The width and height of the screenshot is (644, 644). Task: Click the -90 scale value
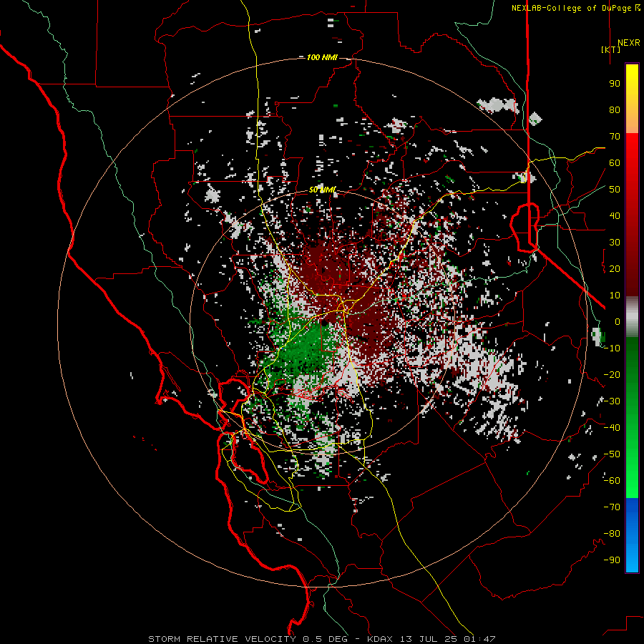(x=612, y=560)
